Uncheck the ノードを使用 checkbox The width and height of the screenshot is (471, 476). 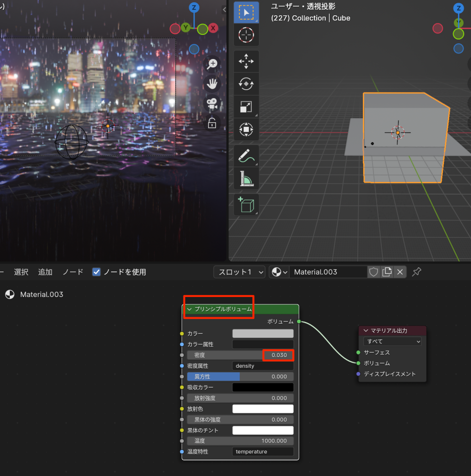(97, 272)
